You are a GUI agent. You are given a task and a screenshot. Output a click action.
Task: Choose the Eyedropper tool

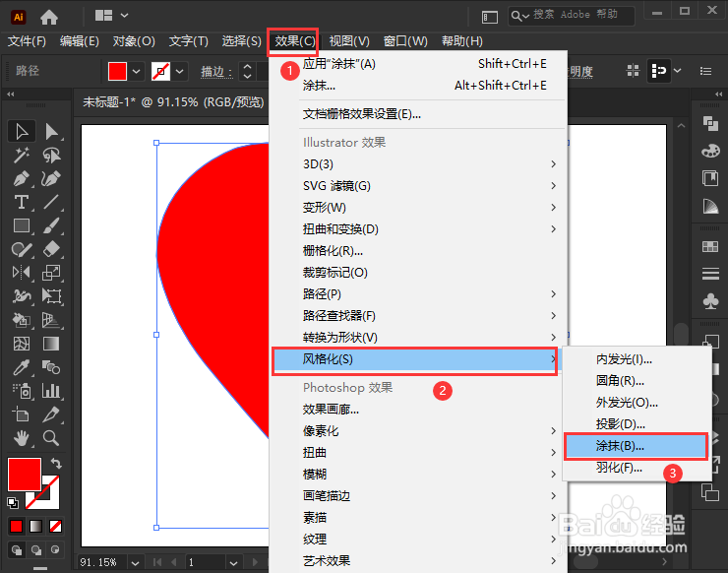click(x=22, y=367)
